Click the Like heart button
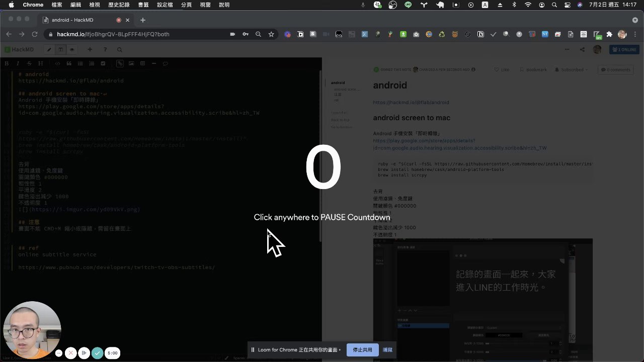The width and height of the screenshot is (644, 362). click(x=502, y=70)
